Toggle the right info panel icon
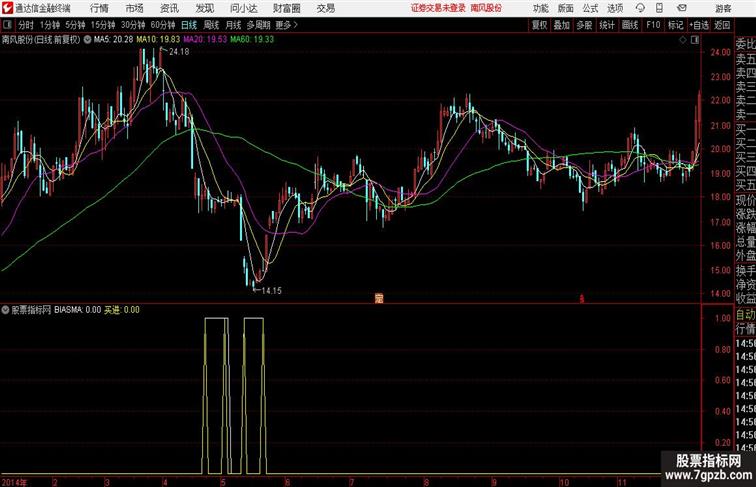Screen dimensions: 756x487 (x=695, y=41)
